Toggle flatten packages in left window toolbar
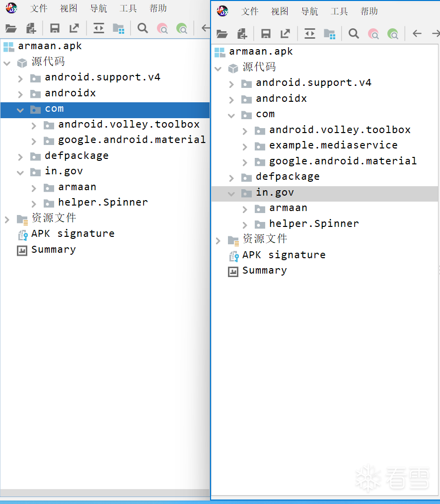The image size is (440, 504). pos(118,28)
